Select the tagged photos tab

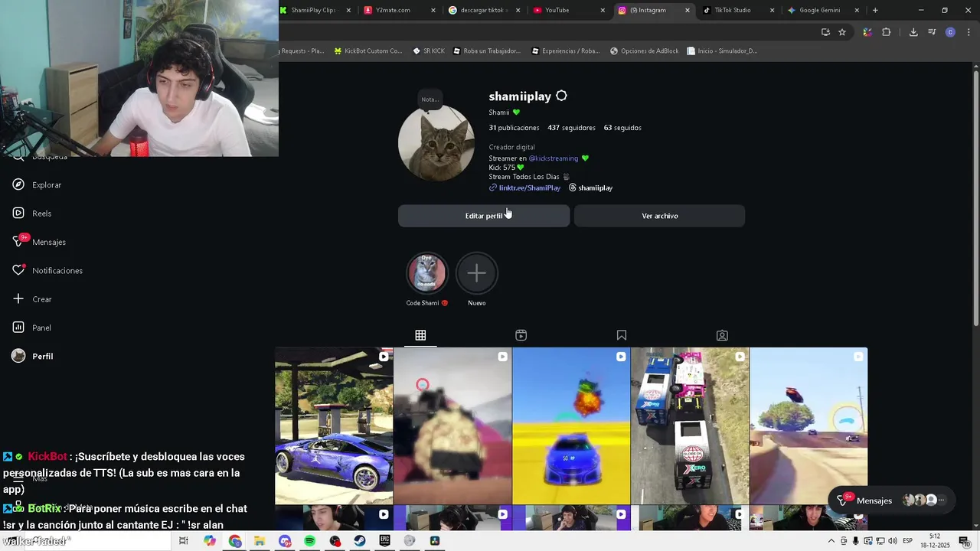click(x=722, y=335)
